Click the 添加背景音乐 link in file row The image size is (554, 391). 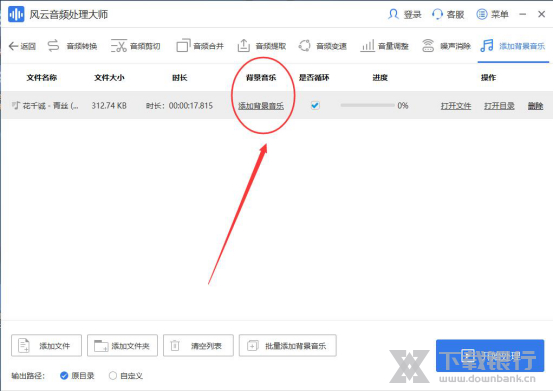(261, 106)
